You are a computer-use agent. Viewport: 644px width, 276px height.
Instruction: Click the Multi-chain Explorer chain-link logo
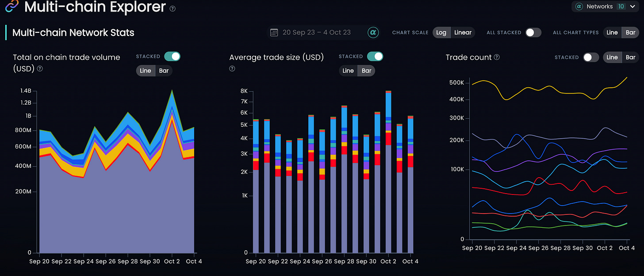[x=11, y=6]
